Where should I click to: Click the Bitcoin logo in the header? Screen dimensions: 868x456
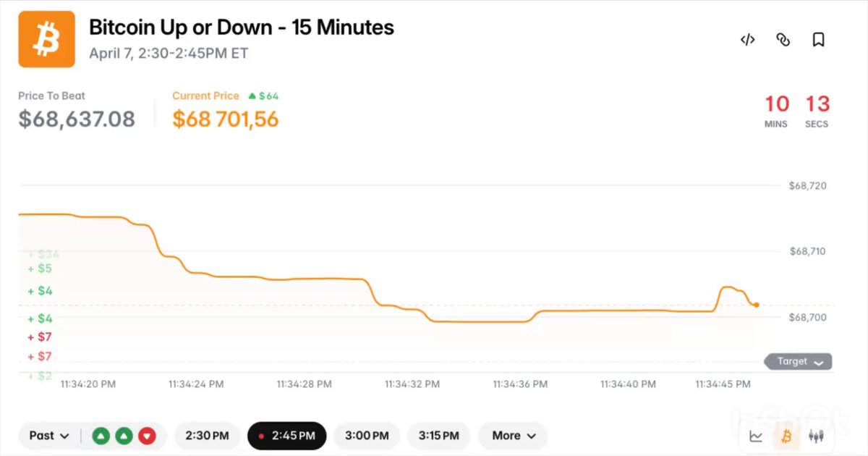[x=46, y=38]
